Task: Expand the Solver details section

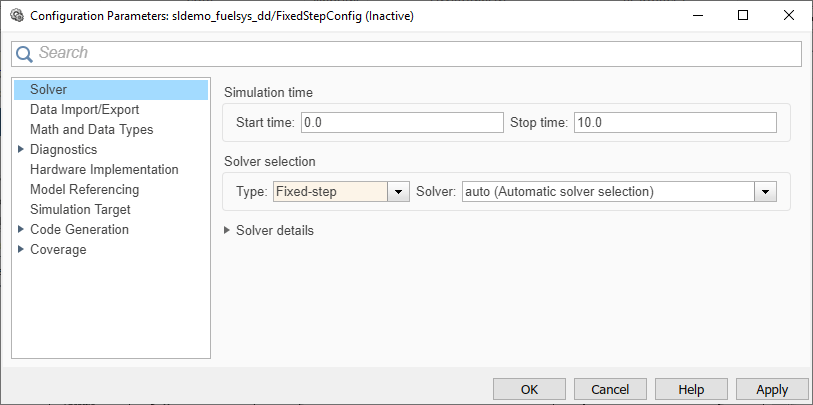Action: tap(229, 230)
